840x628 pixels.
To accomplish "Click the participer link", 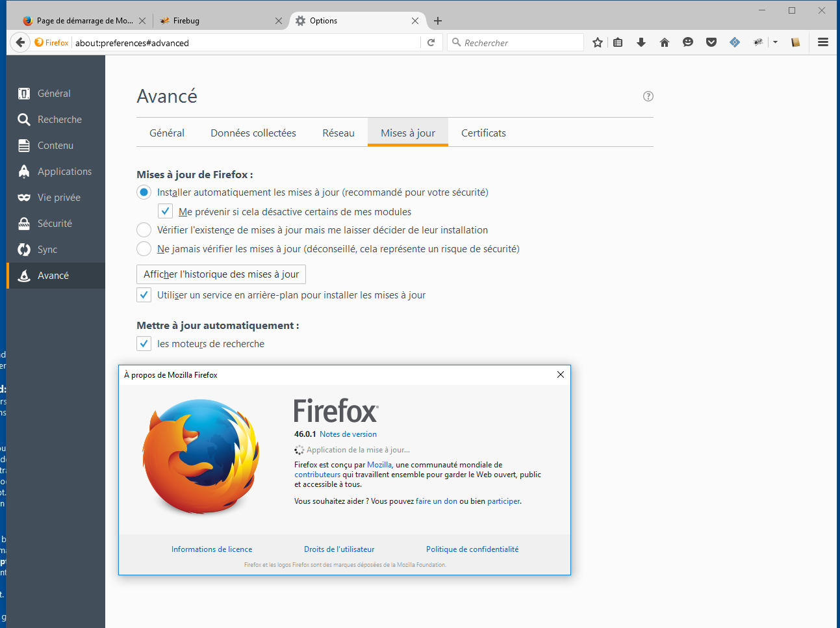I will [503, 501].
